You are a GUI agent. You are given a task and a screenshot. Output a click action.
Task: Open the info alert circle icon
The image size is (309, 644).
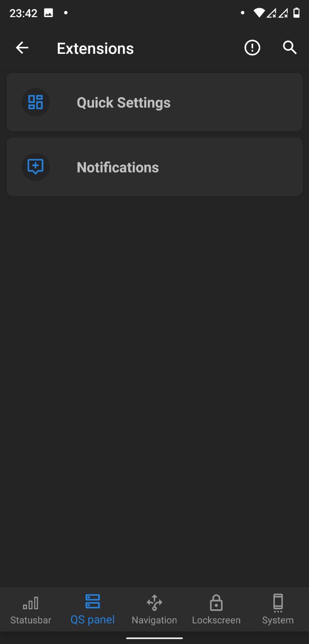pyautogui.click(x=252, y=48)
